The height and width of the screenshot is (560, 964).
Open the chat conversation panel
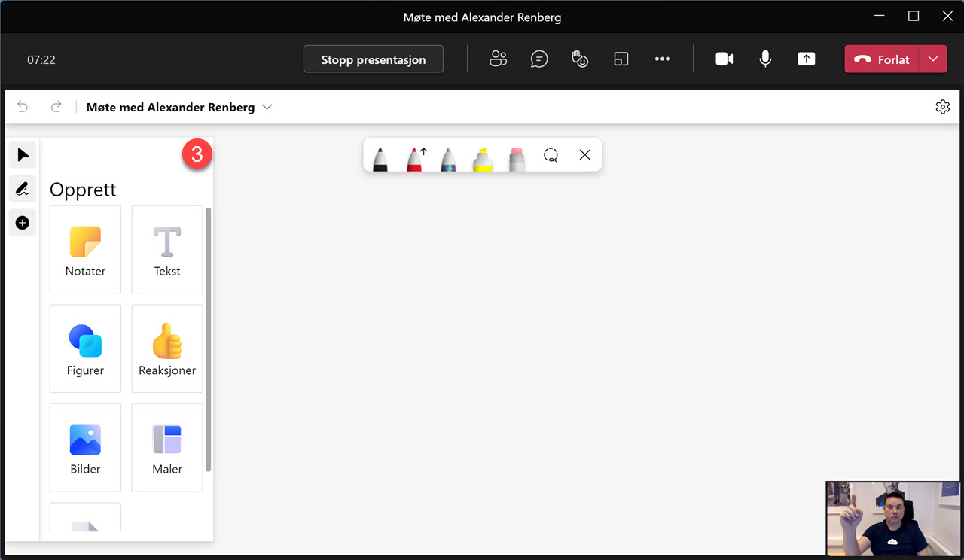539,59
